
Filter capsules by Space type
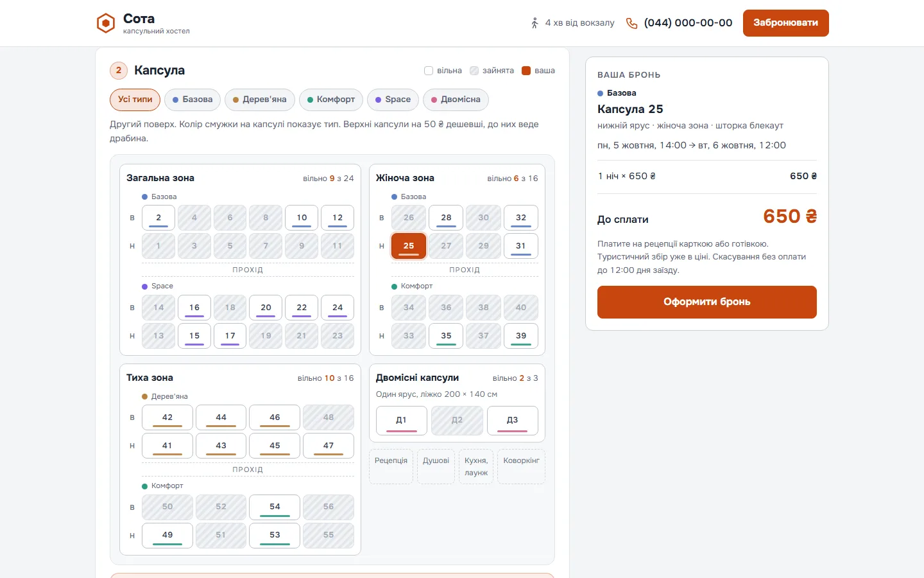393,100
